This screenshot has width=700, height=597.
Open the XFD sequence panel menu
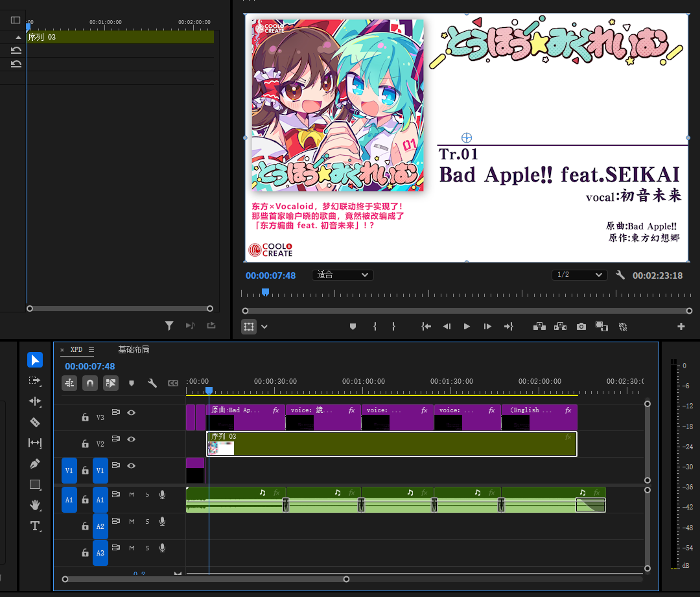91,349
